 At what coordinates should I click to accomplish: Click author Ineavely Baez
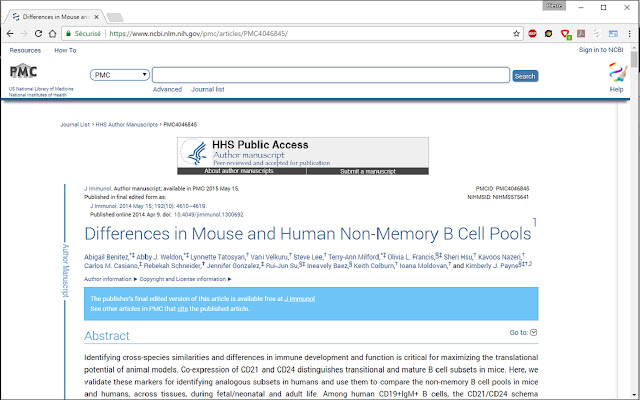point(327,266)
